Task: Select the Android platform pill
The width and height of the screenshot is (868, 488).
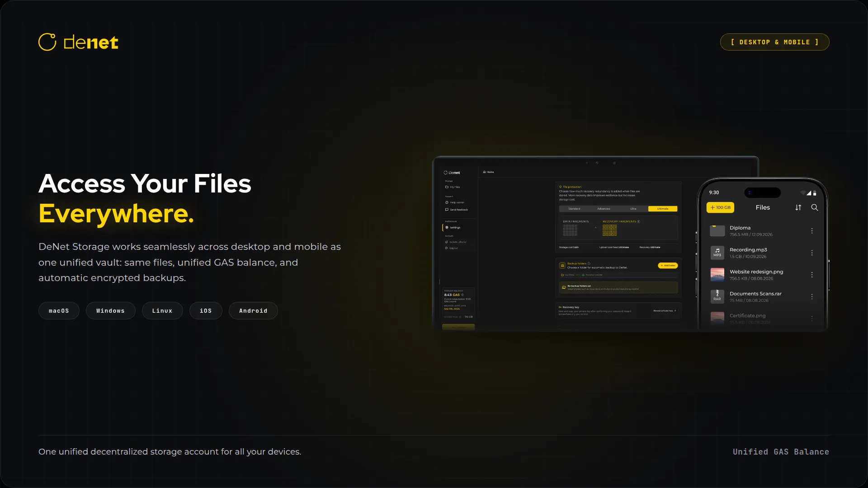Action: click(253, 311)
